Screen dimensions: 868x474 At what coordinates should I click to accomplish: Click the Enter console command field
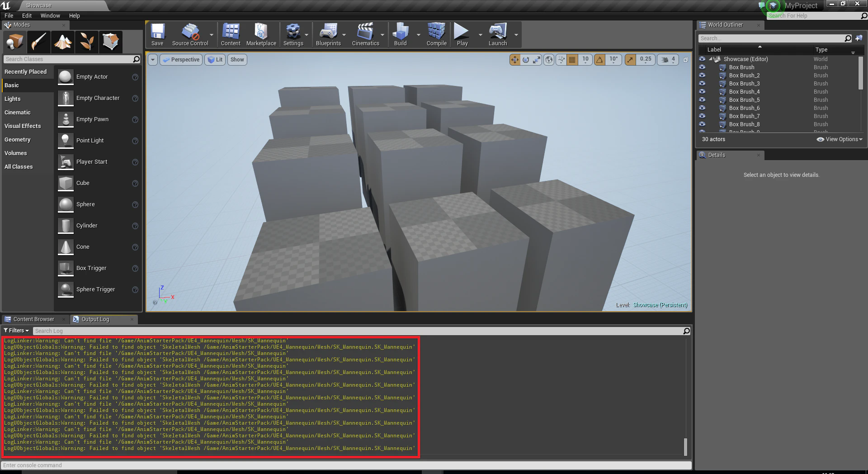coord(346,465)
